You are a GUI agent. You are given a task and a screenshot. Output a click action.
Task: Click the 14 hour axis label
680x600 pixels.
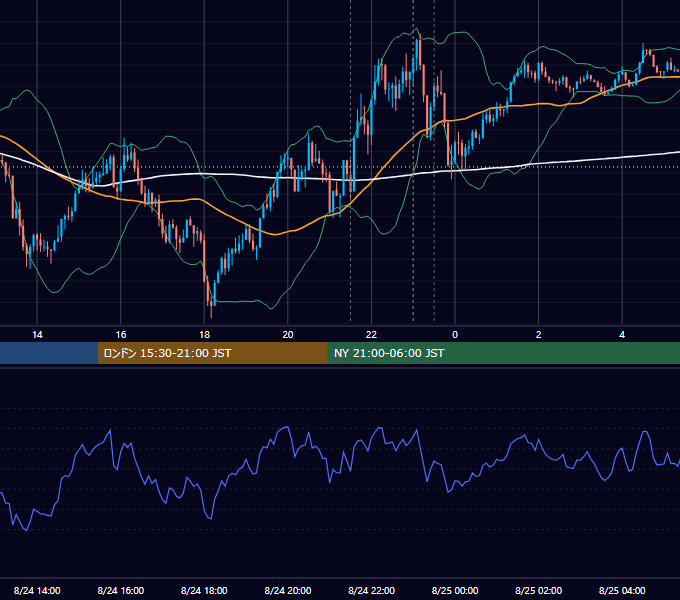click(x=37, y=335)
